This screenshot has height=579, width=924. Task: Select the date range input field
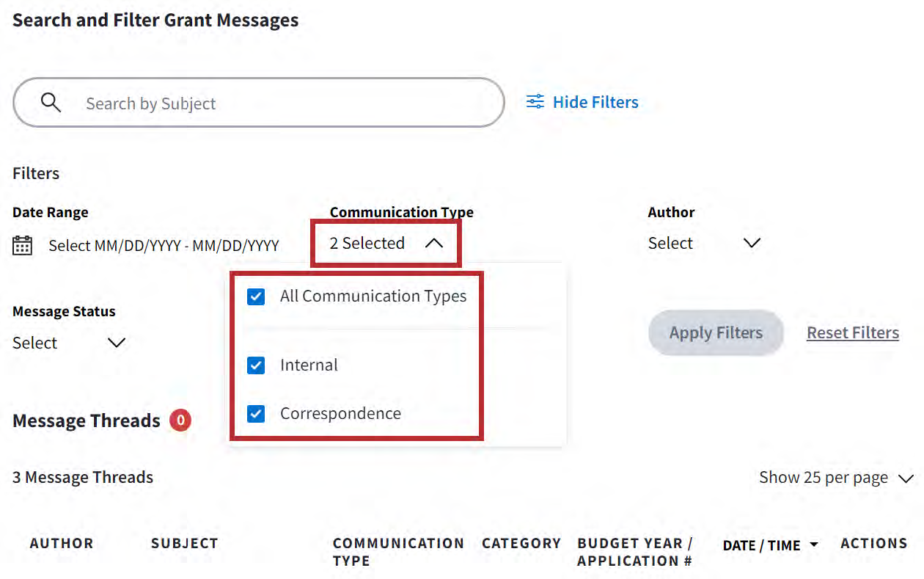(164, 245)
